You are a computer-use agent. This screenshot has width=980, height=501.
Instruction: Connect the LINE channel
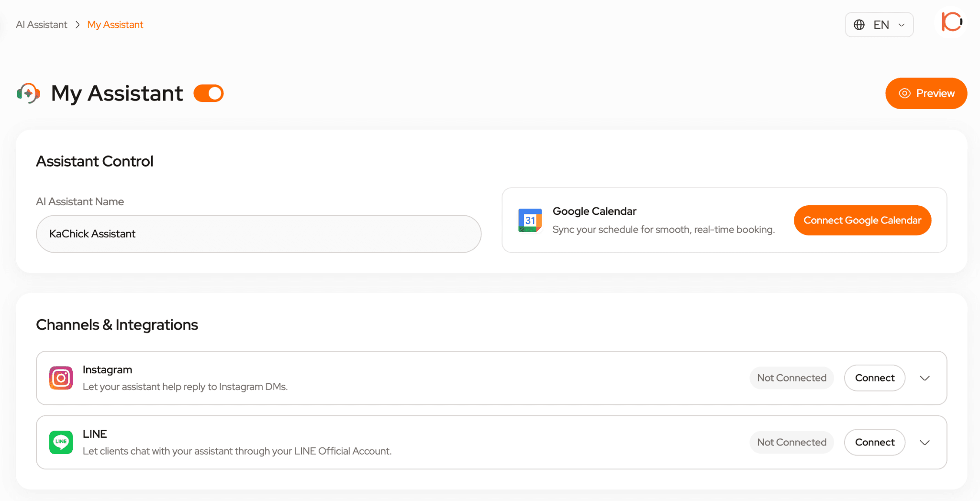874,442
